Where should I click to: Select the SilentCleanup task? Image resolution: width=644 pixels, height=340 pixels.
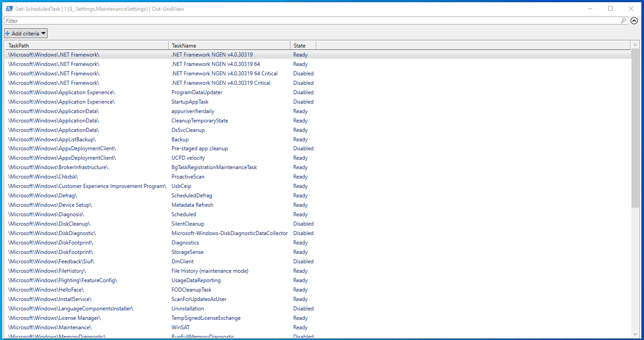[188, 224]
